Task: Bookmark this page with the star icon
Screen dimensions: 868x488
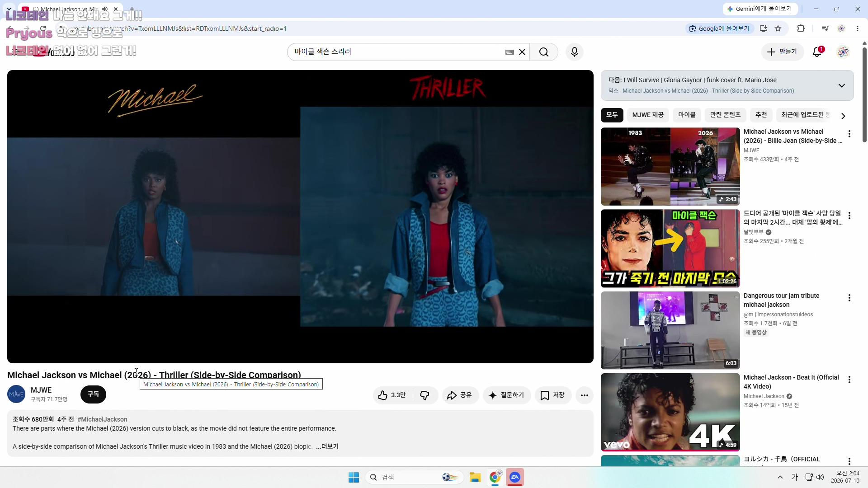Action: coord(778,28)
